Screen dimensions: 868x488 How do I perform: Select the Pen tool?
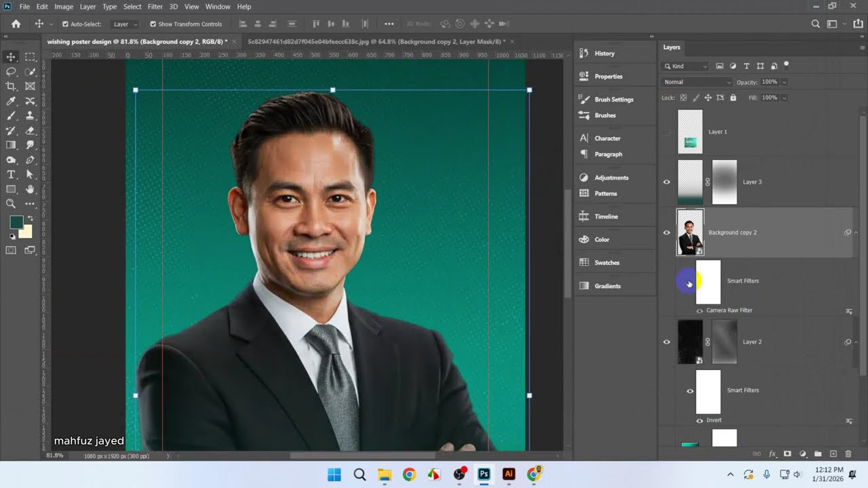(30, 160)
